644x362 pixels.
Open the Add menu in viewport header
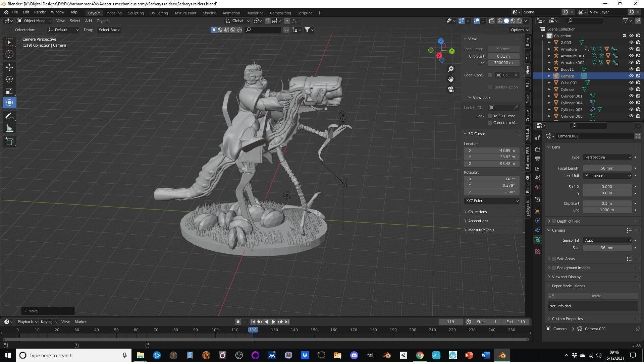coord(89,21)
